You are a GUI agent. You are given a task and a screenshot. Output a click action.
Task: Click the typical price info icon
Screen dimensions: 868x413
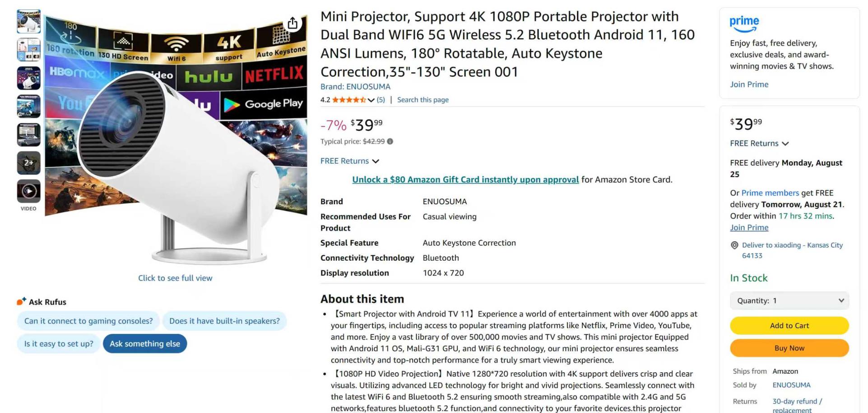(390, 141)
